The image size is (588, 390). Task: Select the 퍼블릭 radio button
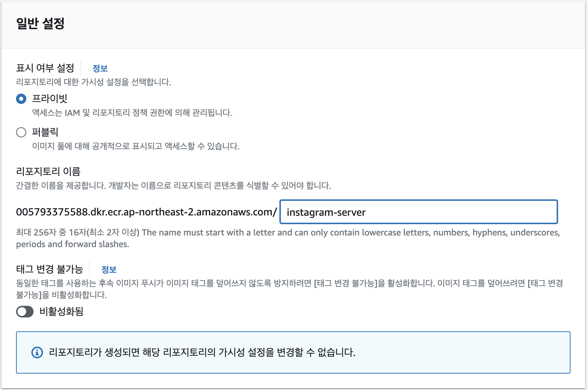point(21,132)
